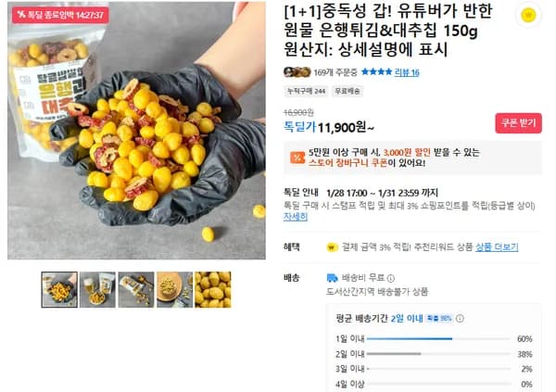This screenshot has width=556, height=392.
Task: Open the 상품 더보기 link
Action: (497, 247)
